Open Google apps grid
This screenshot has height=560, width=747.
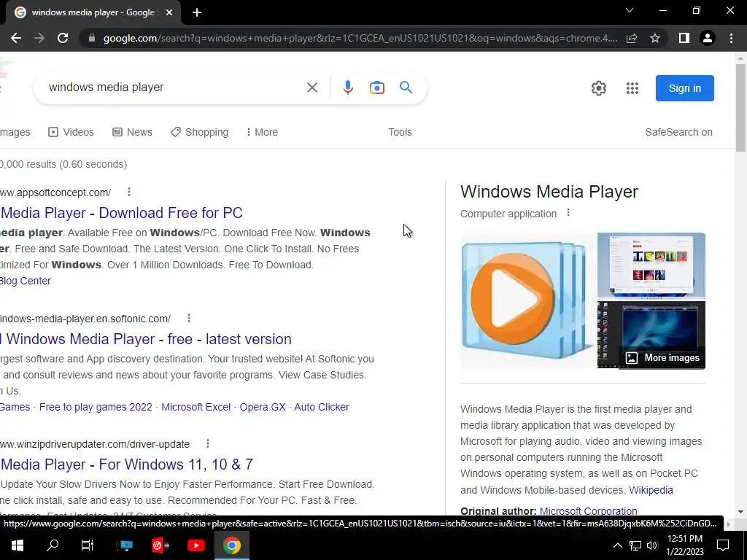tap(632, 88)
